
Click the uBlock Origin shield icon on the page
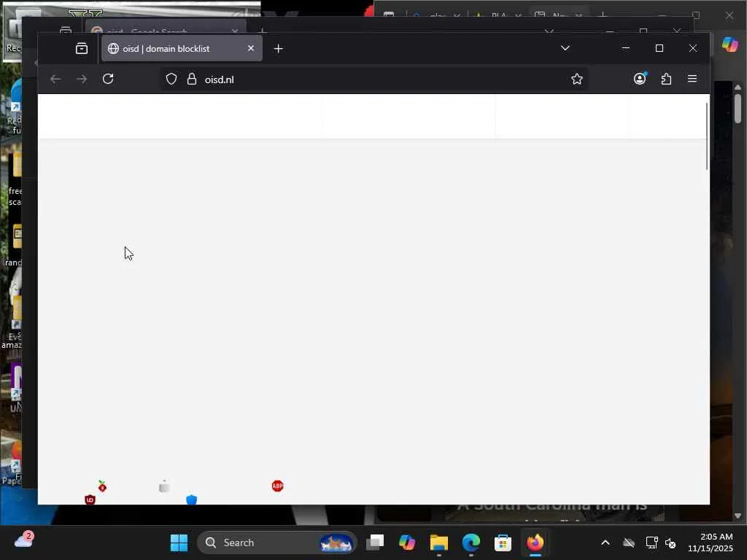(90, 499)
